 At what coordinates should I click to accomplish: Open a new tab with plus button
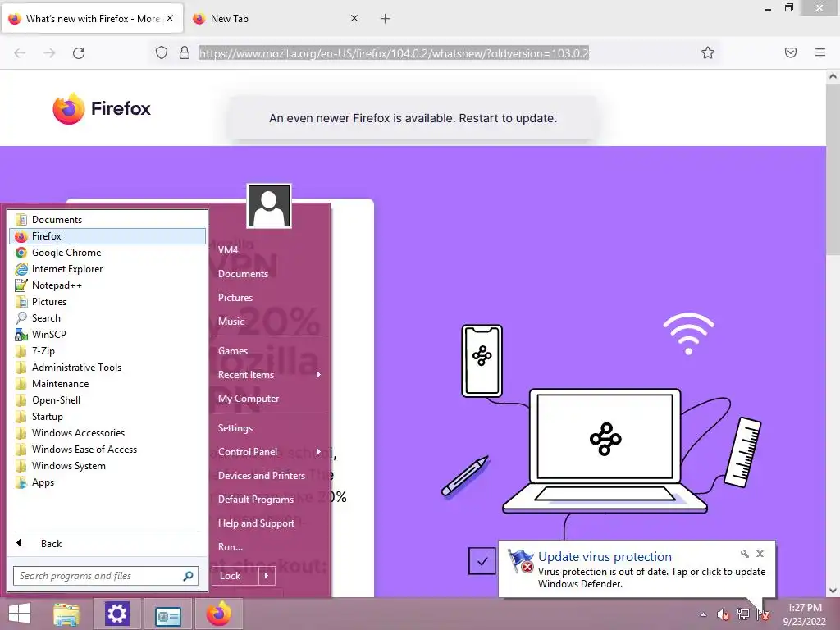pyautogui.click(x=386, y=19)
